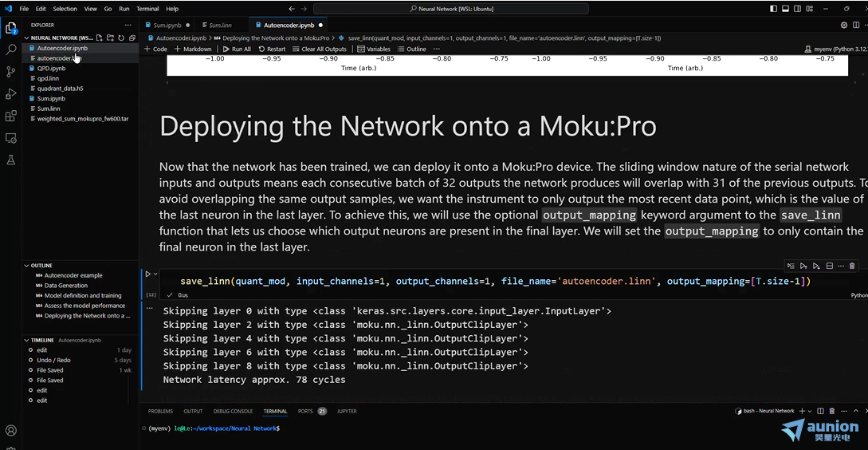
Task: Open the Run and Debug view
Action: coord(10,93)
